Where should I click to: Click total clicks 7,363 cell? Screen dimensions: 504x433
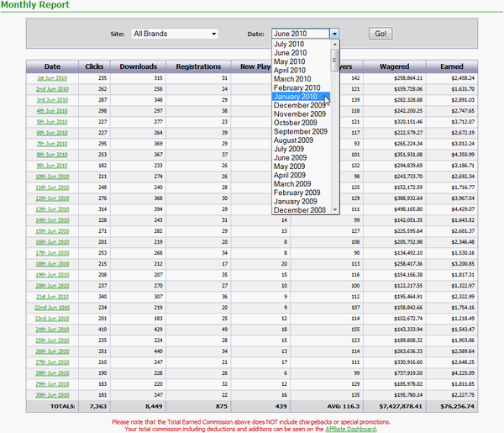(x=94, y=407)
